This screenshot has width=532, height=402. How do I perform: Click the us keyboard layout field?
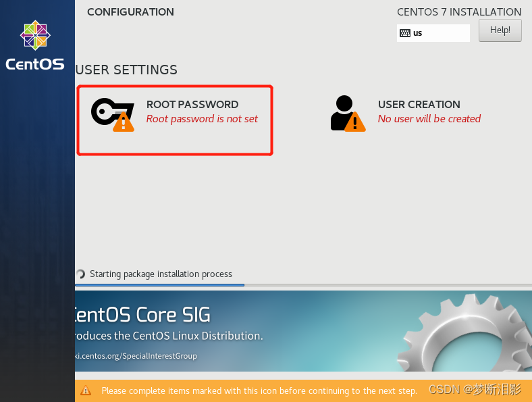click(x=433, y=33)
